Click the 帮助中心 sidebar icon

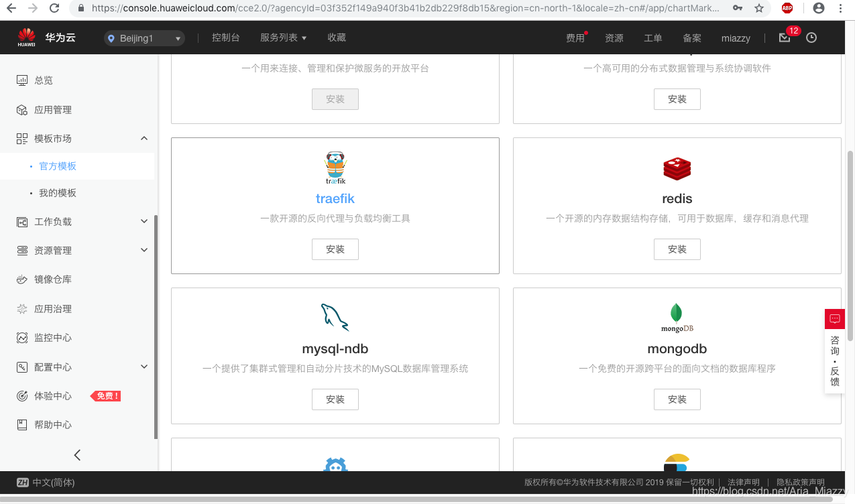click(x=22, y=425)
